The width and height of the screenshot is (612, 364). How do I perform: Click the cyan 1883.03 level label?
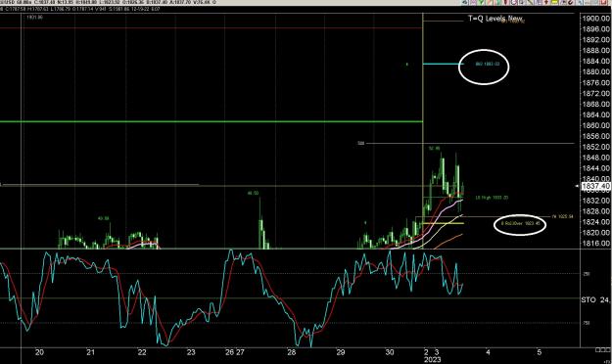point(488,64)
